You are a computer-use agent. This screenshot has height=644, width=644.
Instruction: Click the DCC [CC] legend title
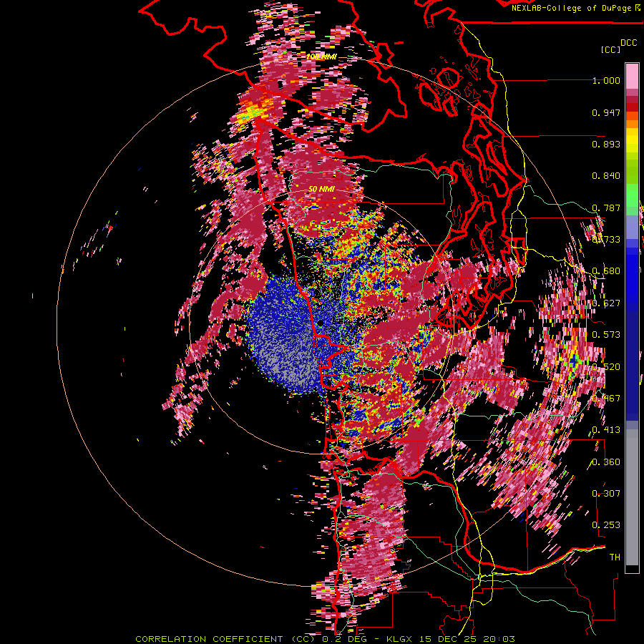tap(618, 46)
